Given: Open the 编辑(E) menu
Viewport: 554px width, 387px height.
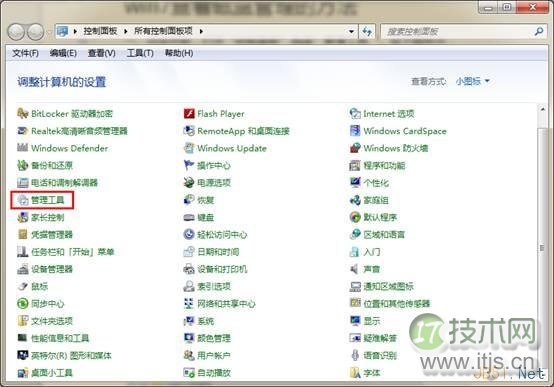Looking at the screenshot, I should click(63, 53).
